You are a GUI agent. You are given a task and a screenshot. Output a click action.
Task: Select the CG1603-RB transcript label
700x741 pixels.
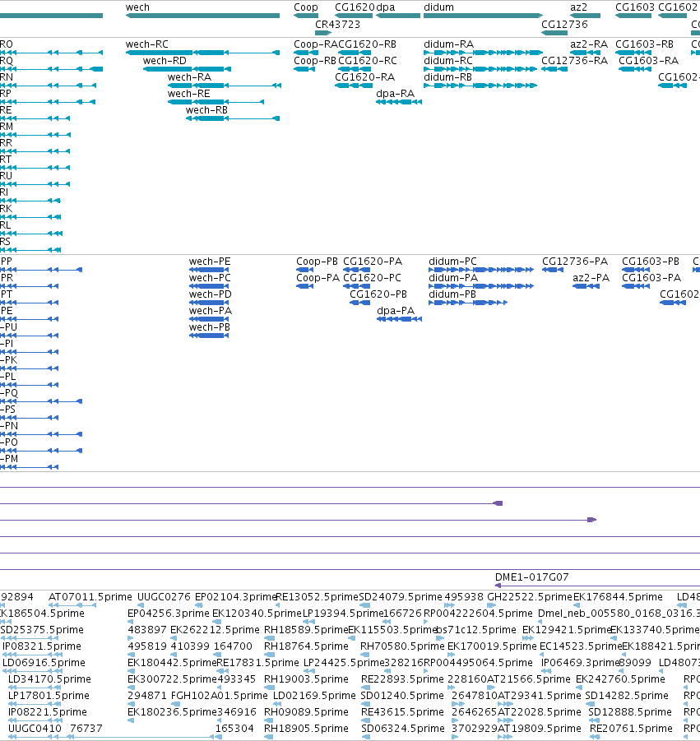click(644, 44)
